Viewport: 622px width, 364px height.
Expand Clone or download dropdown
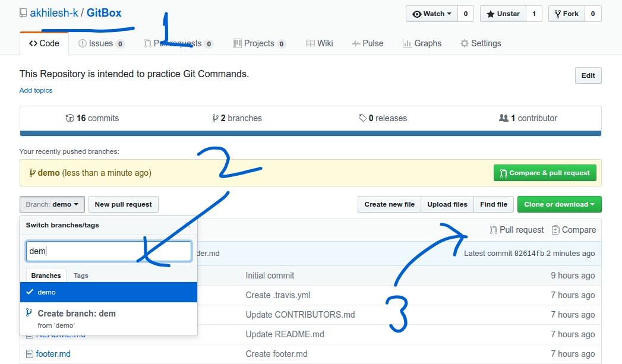[559, 204]
